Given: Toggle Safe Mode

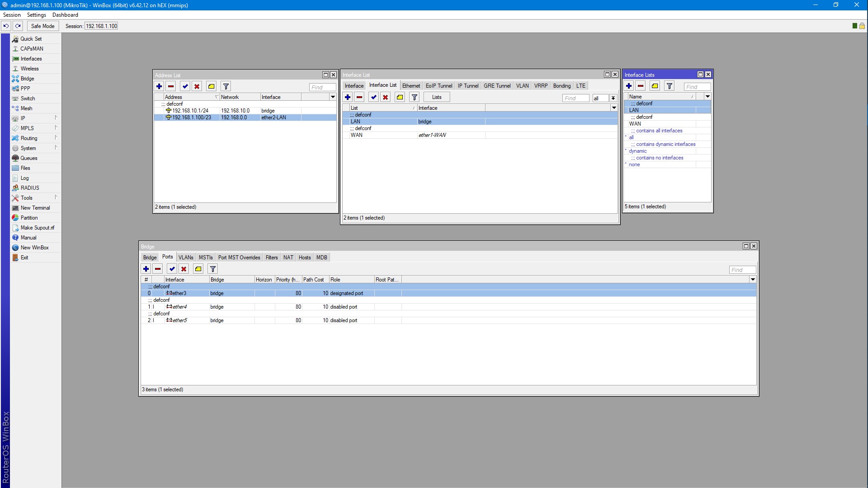Looking at the screenshot, I should [43, 26].
